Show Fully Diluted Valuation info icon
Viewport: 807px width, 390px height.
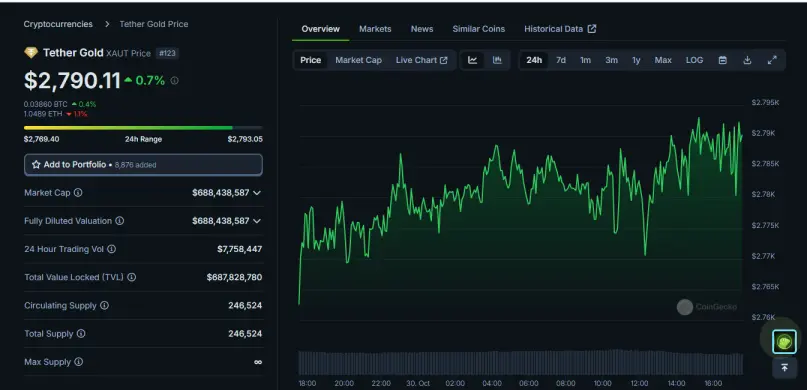(x=119, y=221)
